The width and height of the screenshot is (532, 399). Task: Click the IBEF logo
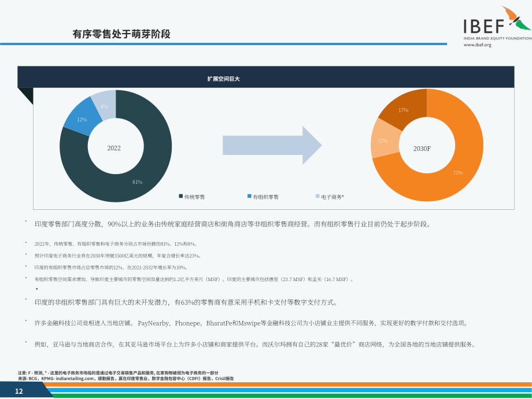point(497,23)
